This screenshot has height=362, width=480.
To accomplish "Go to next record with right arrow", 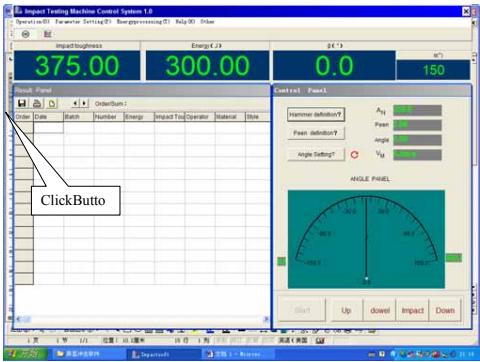I will (84, 103).
